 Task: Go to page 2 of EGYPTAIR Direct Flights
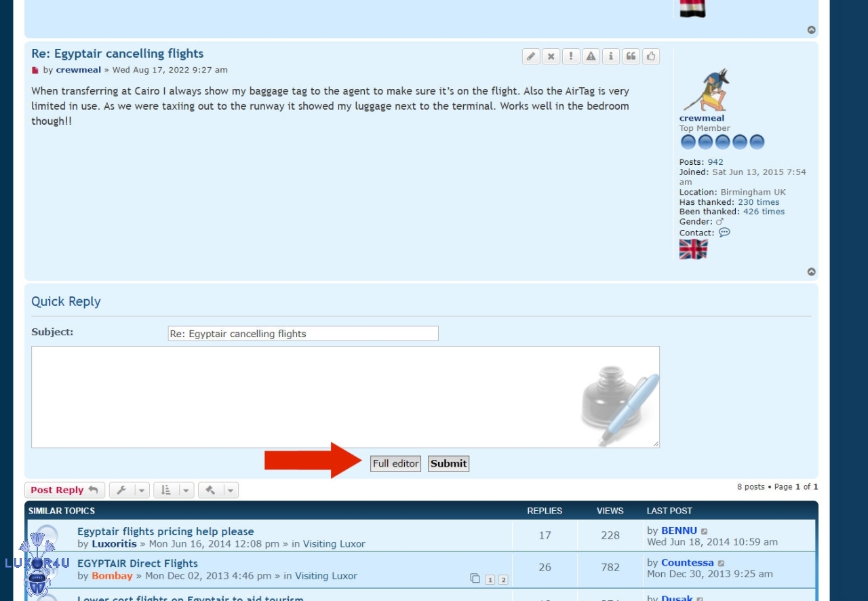[x=503, y=579]
